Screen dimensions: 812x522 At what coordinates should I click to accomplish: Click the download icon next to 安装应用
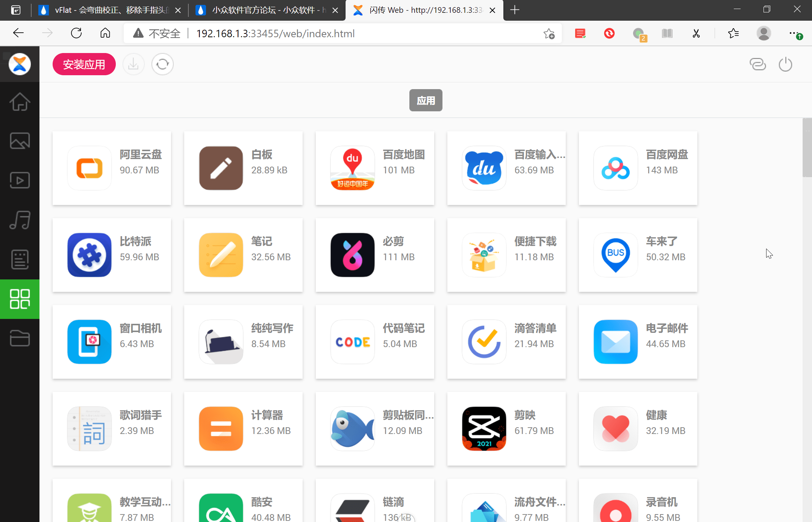133,64
